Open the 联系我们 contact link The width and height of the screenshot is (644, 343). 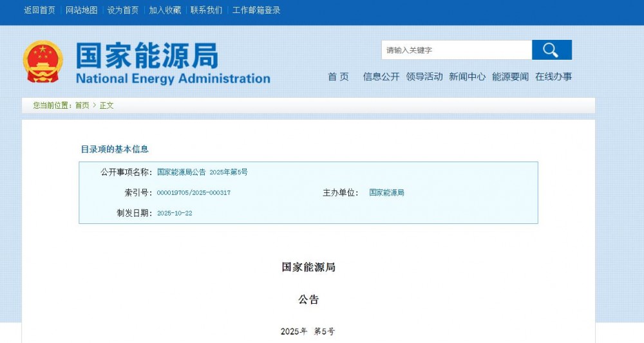point(206,10)
